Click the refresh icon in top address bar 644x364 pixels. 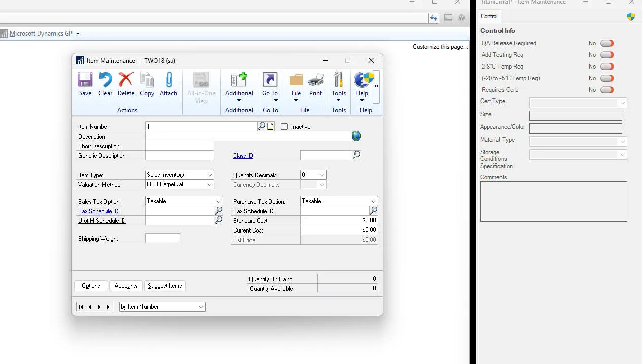pos(434,18)
